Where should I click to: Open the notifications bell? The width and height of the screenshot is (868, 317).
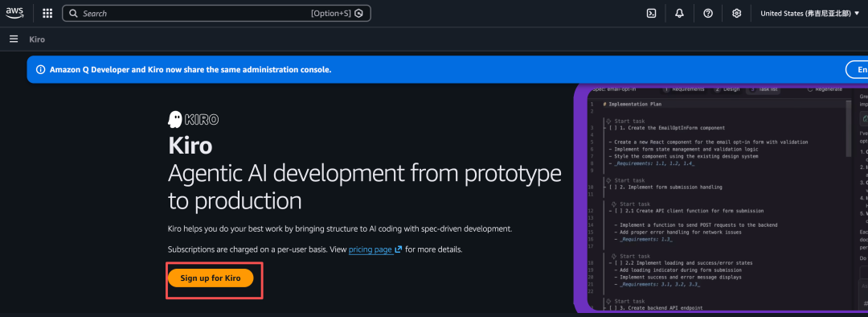[680, 14]
